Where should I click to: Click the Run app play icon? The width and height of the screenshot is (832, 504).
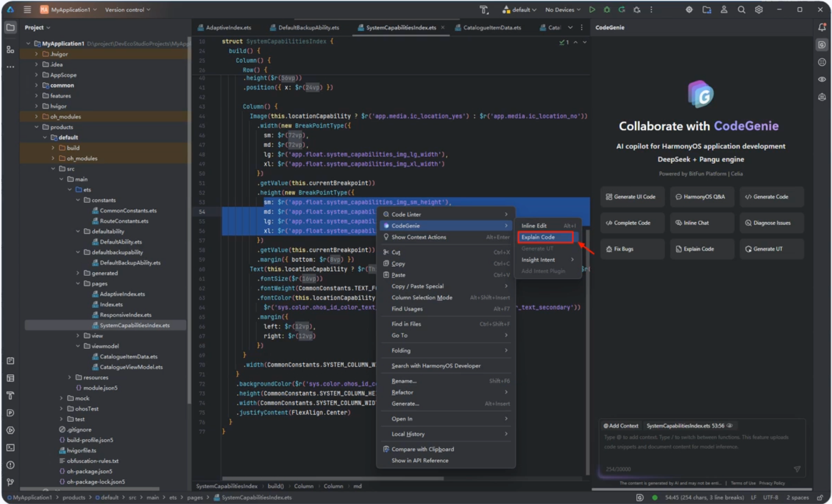point(592,10)
